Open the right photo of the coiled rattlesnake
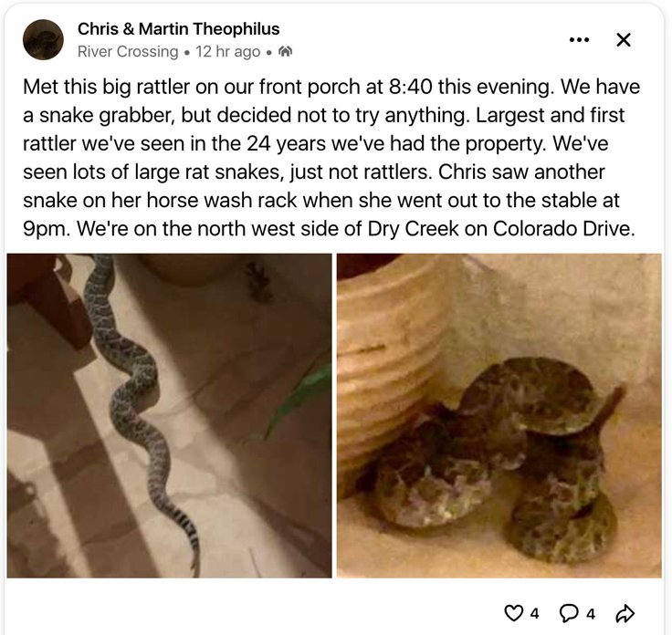This screenshot has height=635, width=672. 499,416
